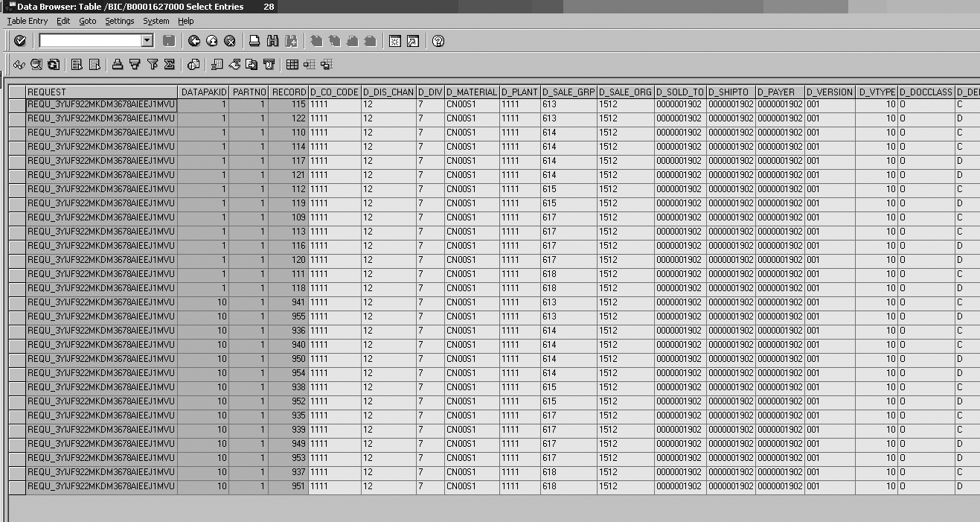Image resolution: width=980 pixels, height=522 pixels.
Task: Click the D_MATERIAL column header
Action: click(473, 92)
